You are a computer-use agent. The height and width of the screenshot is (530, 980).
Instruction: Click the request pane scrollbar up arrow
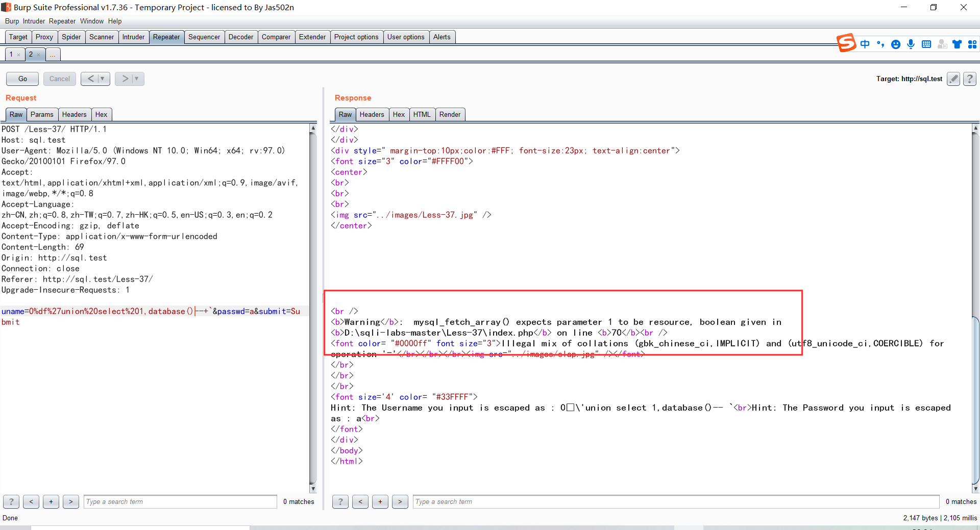pyautogui.click(x=313, y=128)
